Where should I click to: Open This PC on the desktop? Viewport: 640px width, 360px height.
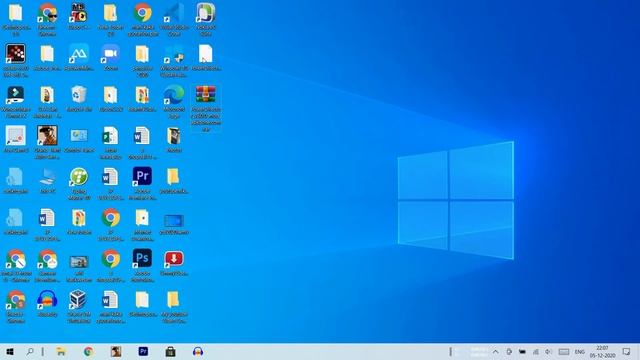click(x=47, y=180)
